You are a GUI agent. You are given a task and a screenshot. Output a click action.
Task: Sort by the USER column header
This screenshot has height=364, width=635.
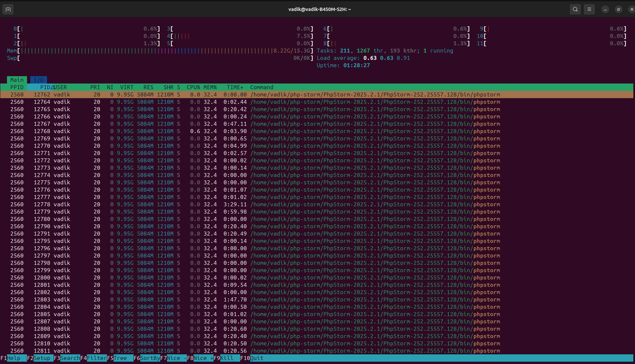pos(60,87)
